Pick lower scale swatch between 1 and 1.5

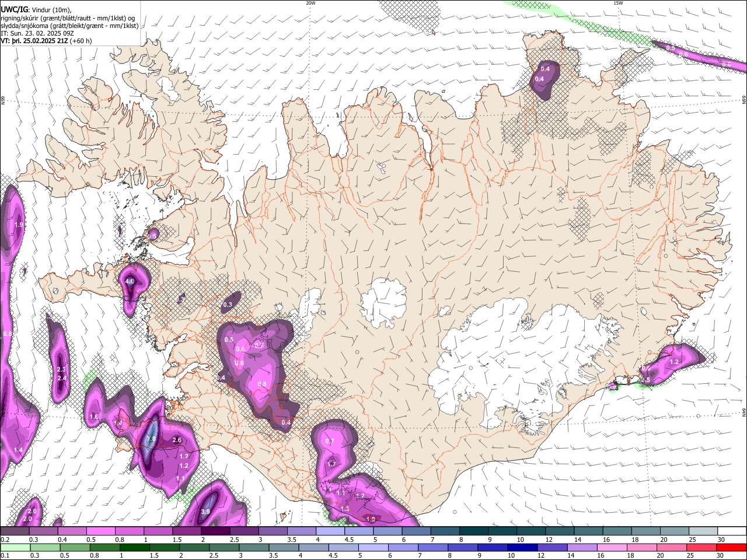135,547
